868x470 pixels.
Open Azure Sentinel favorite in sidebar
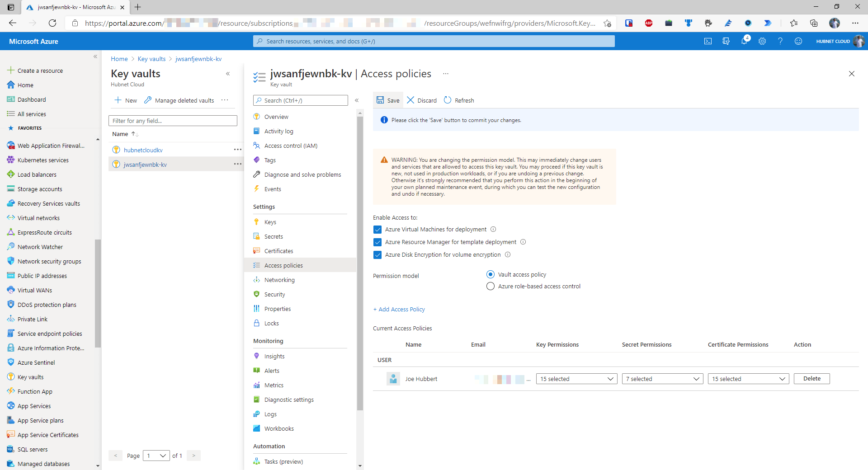coord(36,362)
